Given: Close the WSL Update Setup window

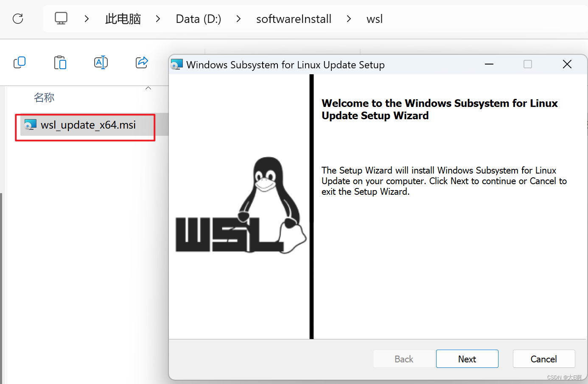Looking at the screenshot, I should coord(567,64).
